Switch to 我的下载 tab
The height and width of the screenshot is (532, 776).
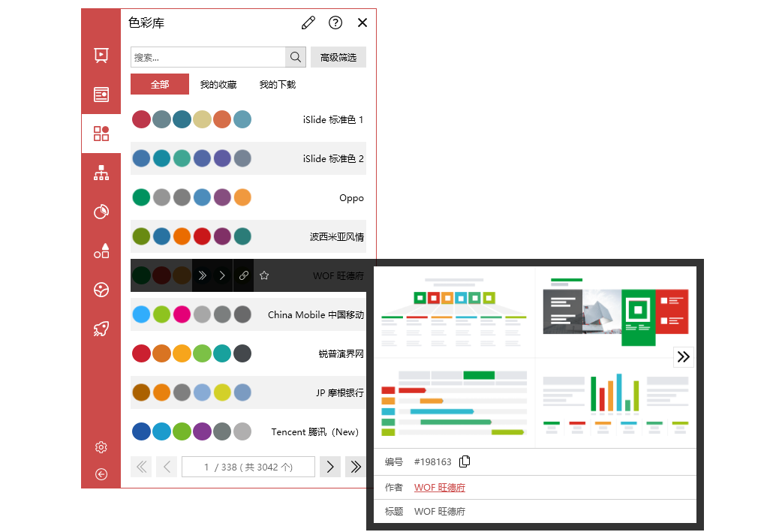277,85
